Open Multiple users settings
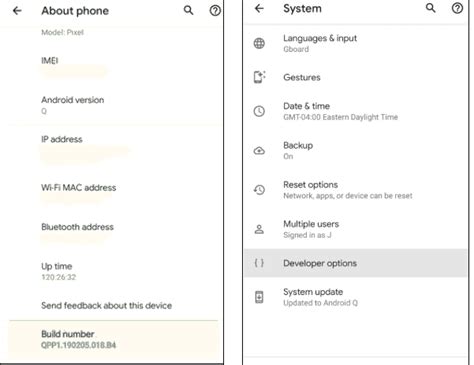Screen dimensions: 474x365 (355, 229)
